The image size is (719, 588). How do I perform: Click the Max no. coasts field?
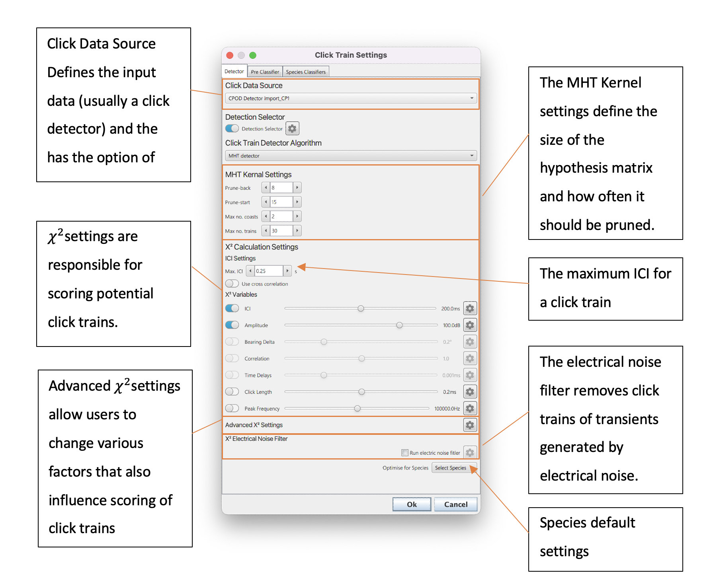coord(281,216)
